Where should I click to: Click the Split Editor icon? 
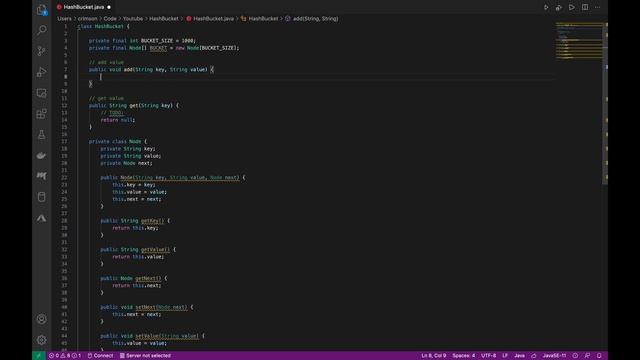click(585, 7)
